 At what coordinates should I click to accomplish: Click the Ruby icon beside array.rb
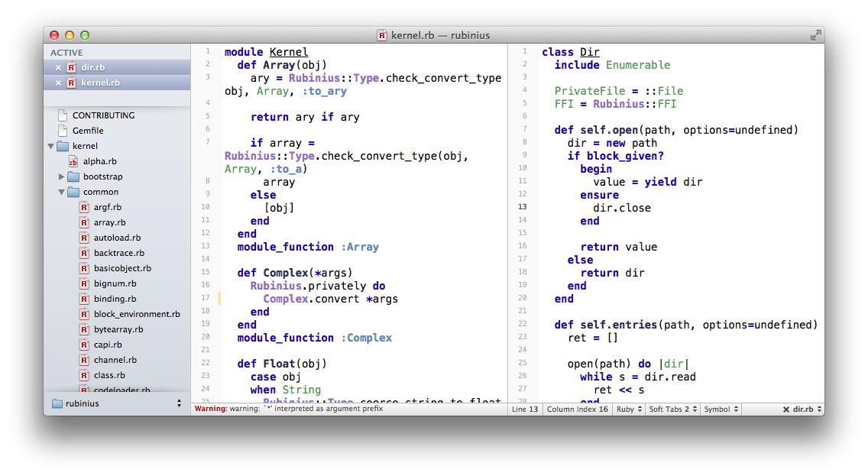point(84,222)
